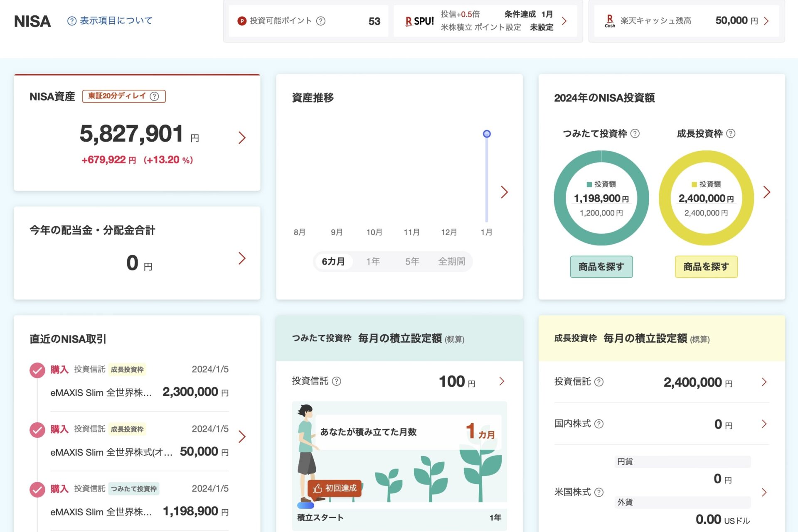Viewport: 798px width, 532px height.
Task: Expand the SPU conditions chevron
Action: point(564,21)
